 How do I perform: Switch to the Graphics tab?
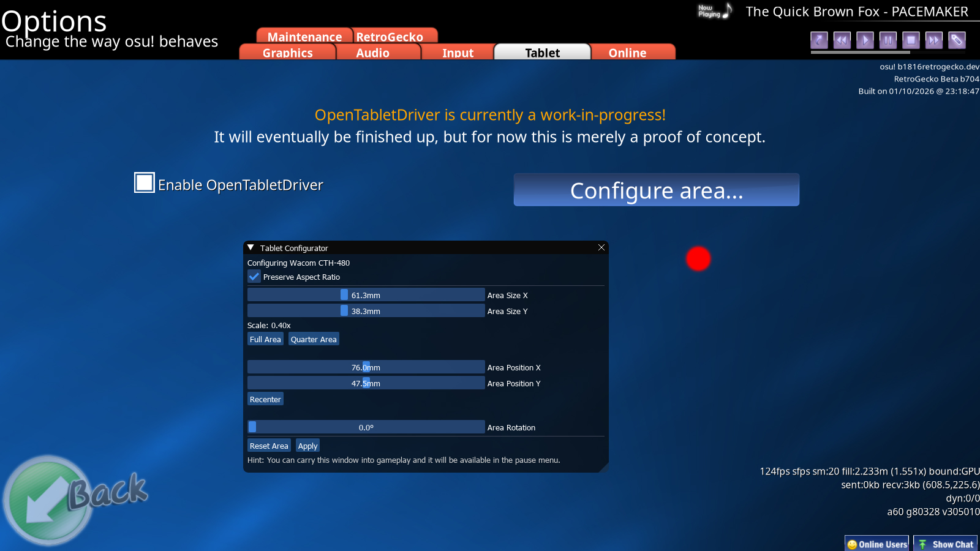tap(287, 53)
